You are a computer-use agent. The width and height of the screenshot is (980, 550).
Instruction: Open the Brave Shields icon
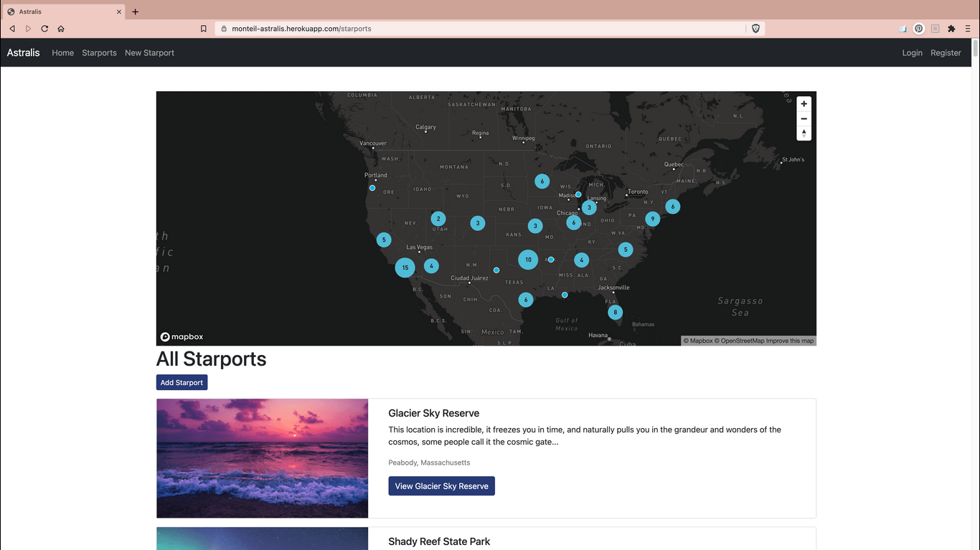[755, 29]
